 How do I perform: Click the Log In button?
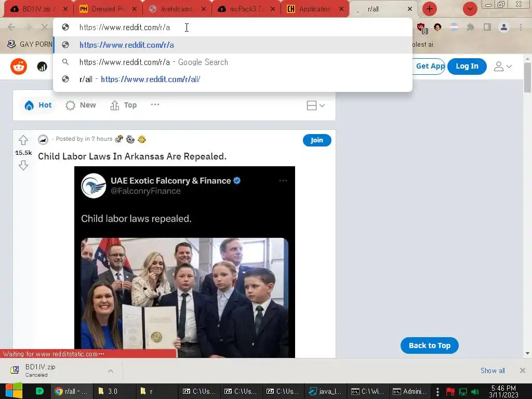[467, 66]
